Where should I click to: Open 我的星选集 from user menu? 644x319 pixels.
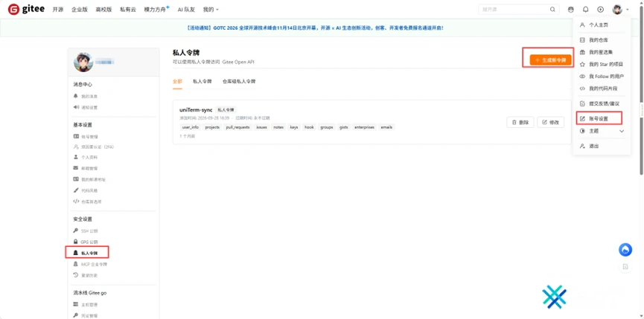coord(602,53)
